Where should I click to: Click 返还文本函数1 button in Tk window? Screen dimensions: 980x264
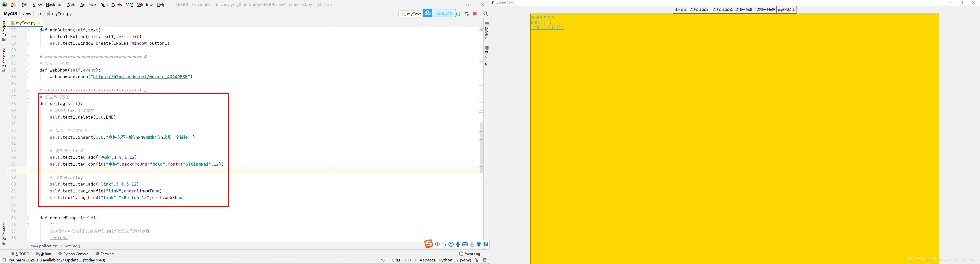pos(700,10)
